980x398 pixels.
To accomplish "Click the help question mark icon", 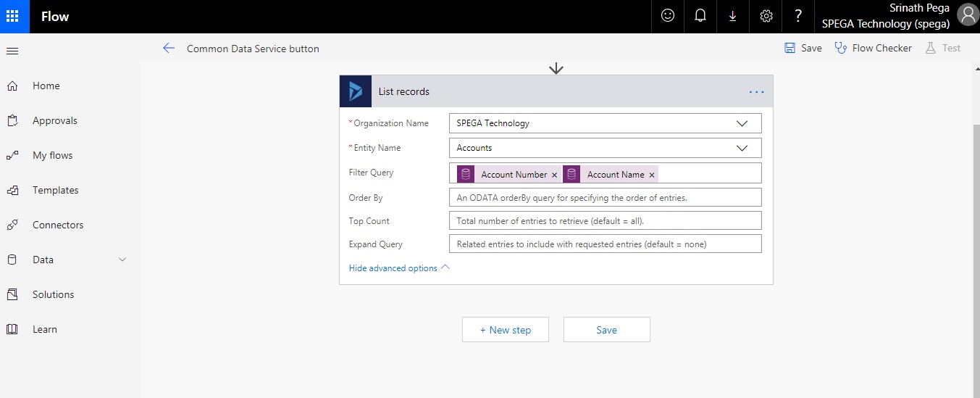I will [798, 16].
